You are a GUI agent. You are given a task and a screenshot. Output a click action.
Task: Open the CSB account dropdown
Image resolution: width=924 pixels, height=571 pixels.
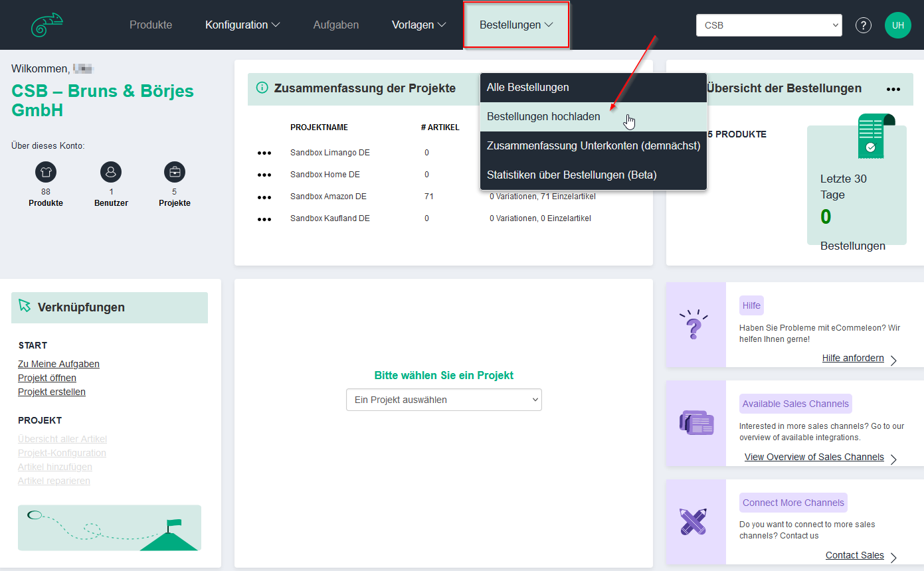(769, 25)
